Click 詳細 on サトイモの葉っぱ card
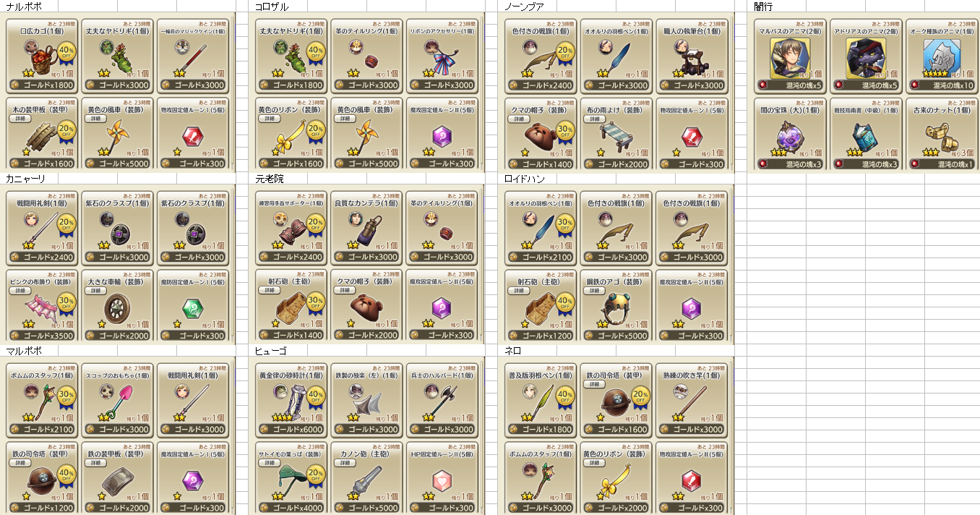Viewport: 980px width, 515px height. (x=270, y=462)
